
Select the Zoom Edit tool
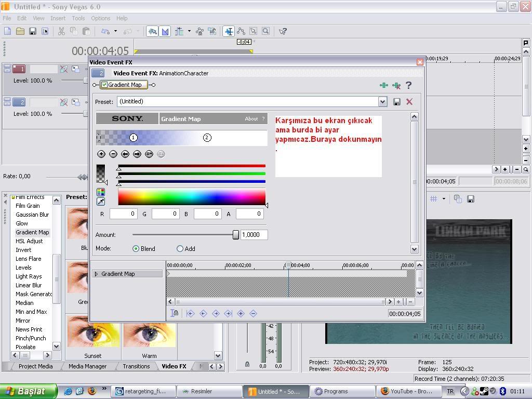[x=265, y=32]
